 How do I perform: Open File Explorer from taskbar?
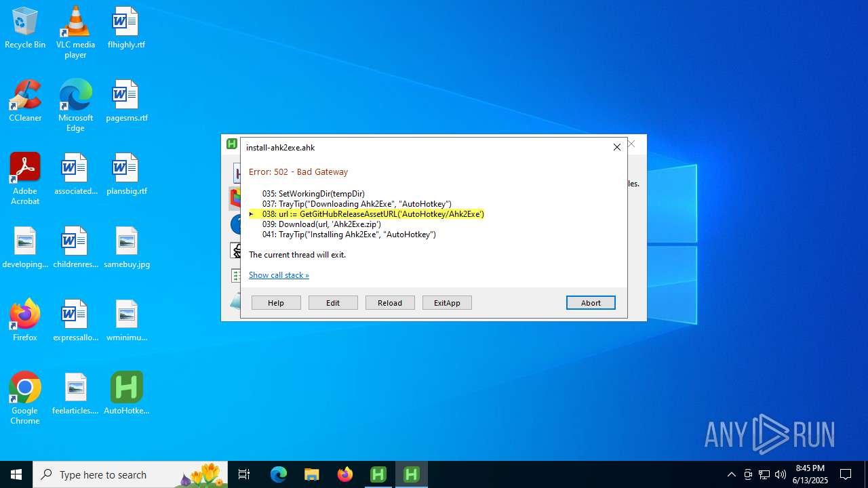coord(312,474)
